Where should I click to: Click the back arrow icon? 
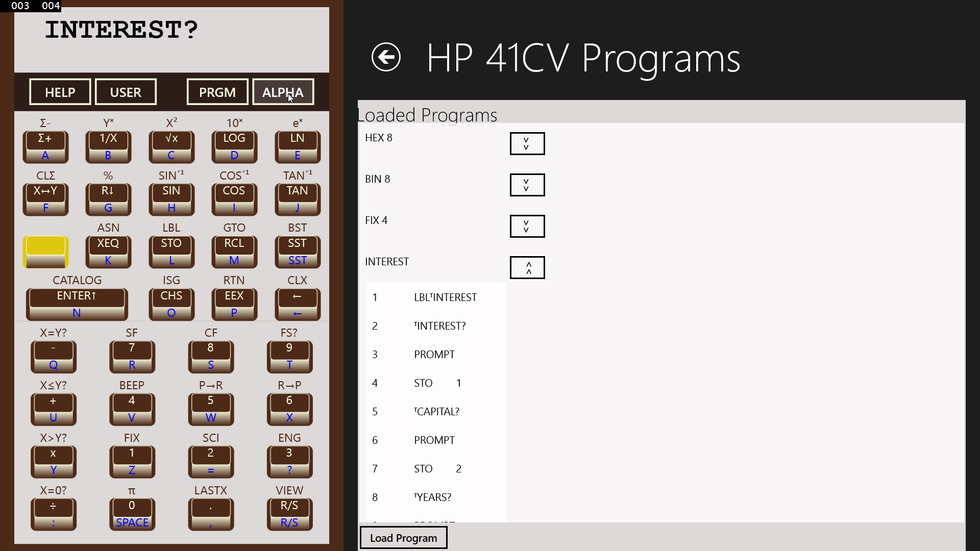point(386,57)
